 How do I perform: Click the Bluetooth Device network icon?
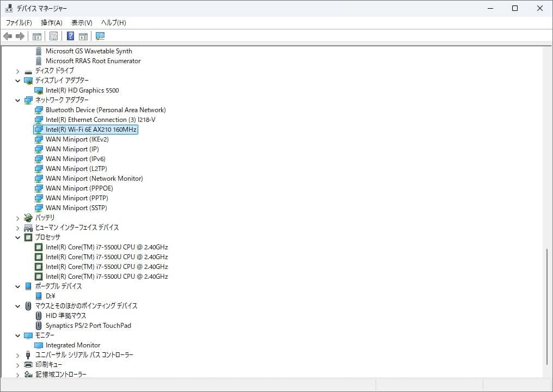39,110
